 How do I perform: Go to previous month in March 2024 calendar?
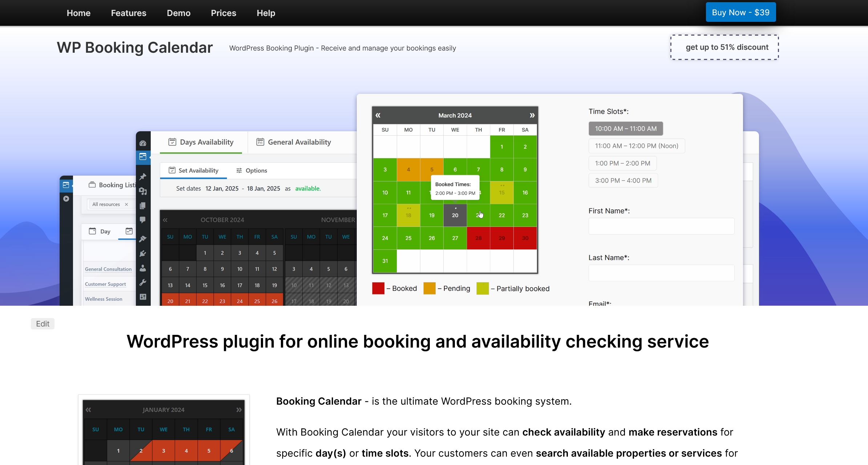[378, 115]
